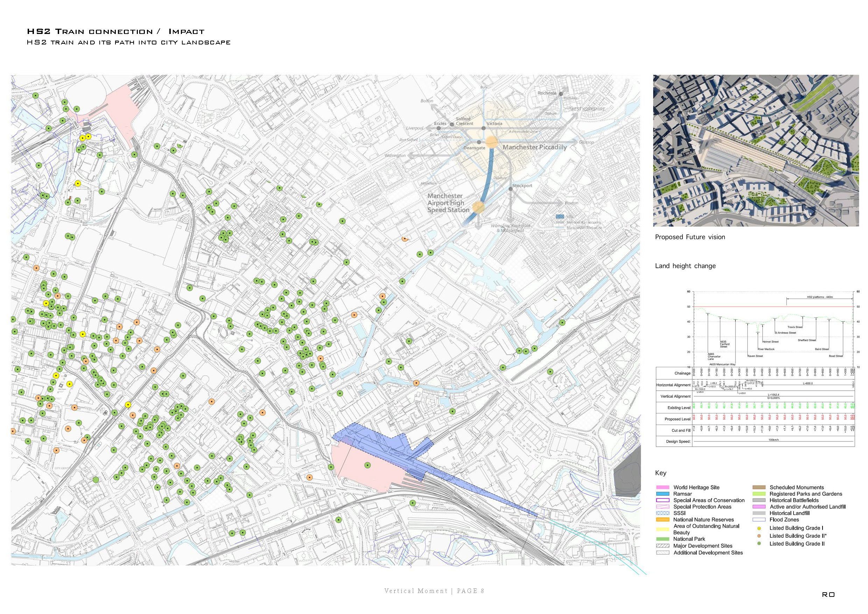Click the grey Victoria station dot
The height and width of the screenshot is (614, 868).
(x=484, y=128)
